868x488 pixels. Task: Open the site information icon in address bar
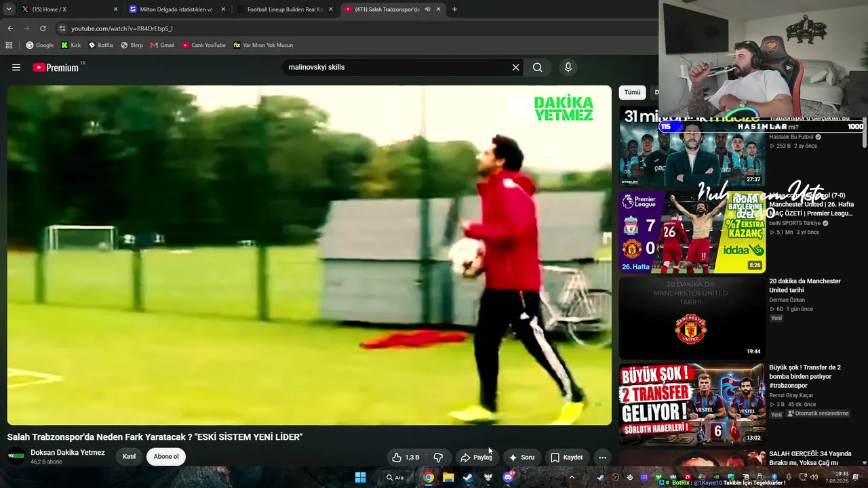[62, 28]
